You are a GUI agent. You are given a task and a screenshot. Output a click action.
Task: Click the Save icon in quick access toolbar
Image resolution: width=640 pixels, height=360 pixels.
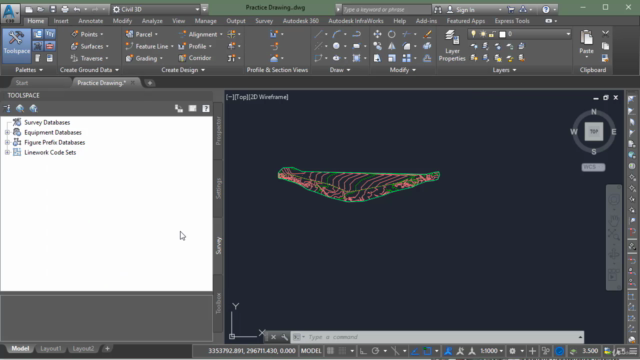pyautogui.click(x=53, y=9)
